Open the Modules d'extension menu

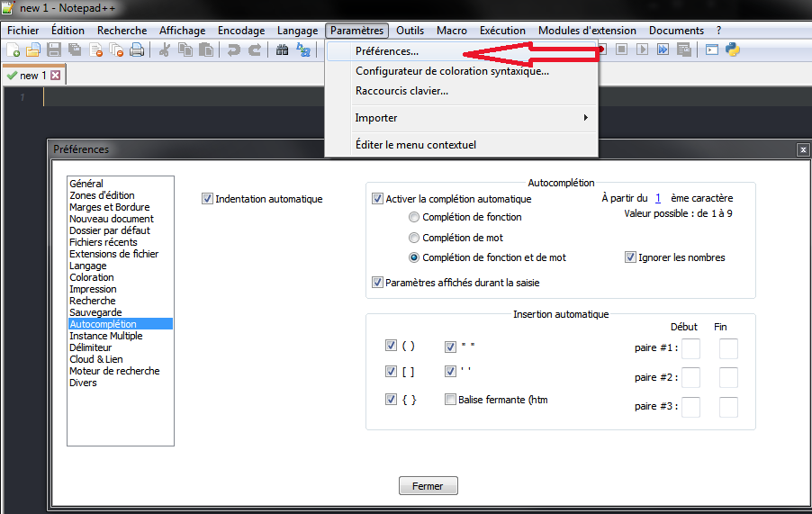coord(587,31)
